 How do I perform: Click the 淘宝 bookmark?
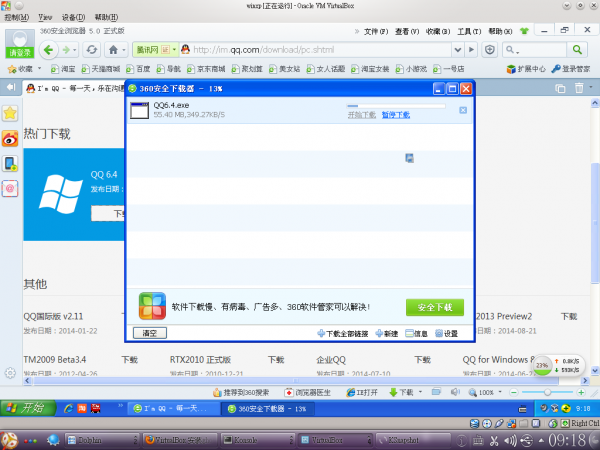pyautogui.click(x=63, y=69)
